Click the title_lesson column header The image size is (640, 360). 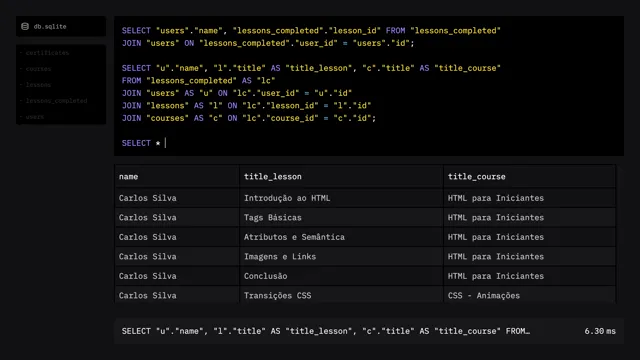pos(341,177)
